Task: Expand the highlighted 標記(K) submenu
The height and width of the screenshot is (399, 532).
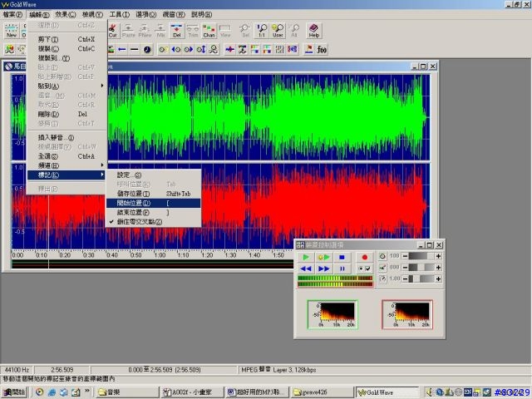Action: click(66, 175)
